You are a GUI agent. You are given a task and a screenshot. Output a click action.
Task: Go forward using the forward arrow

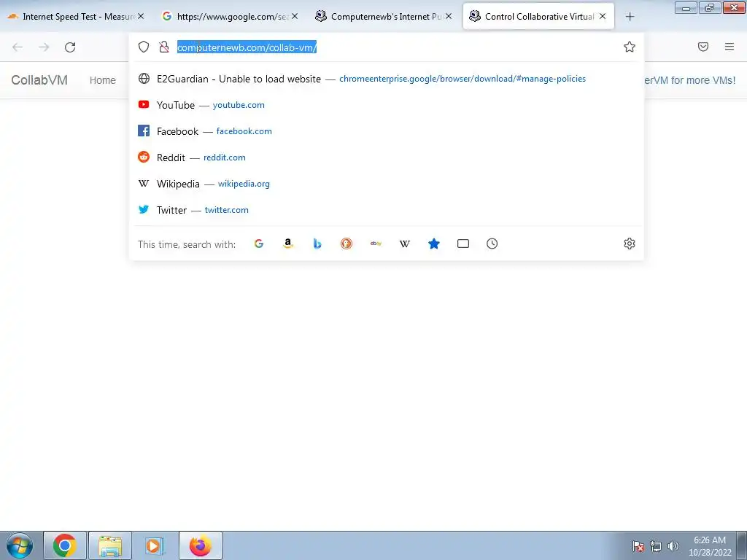click(x=44, y=47)
